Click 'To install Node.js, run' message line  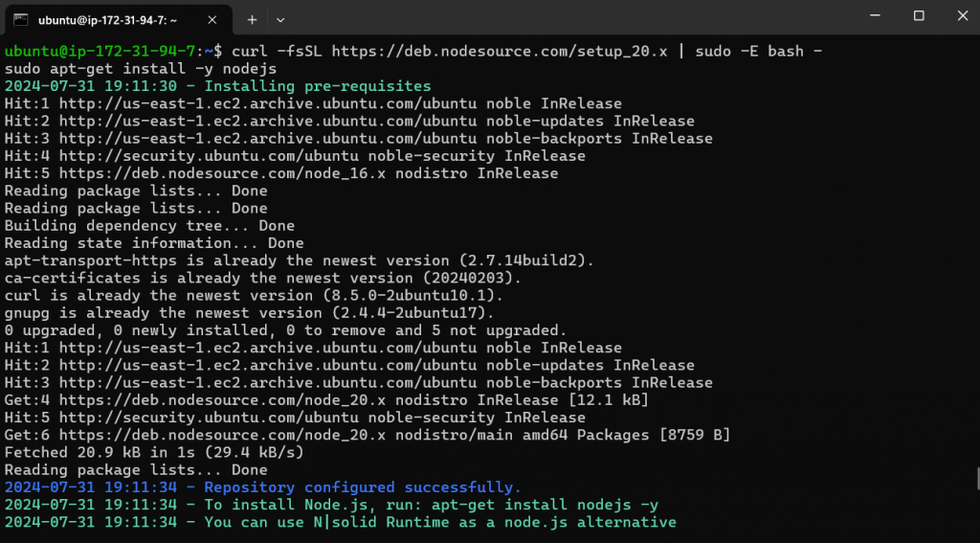(x=331, y=505)
